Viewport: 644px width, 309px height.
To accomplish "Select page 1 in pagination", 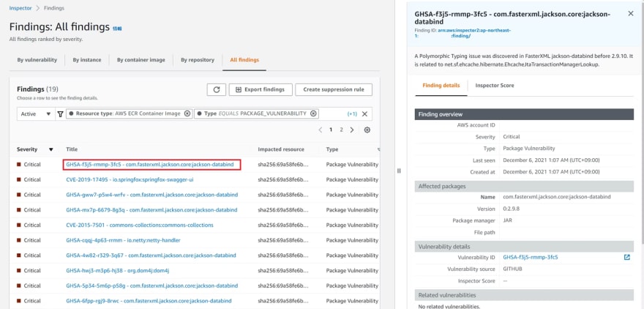I will pos(331,130).
